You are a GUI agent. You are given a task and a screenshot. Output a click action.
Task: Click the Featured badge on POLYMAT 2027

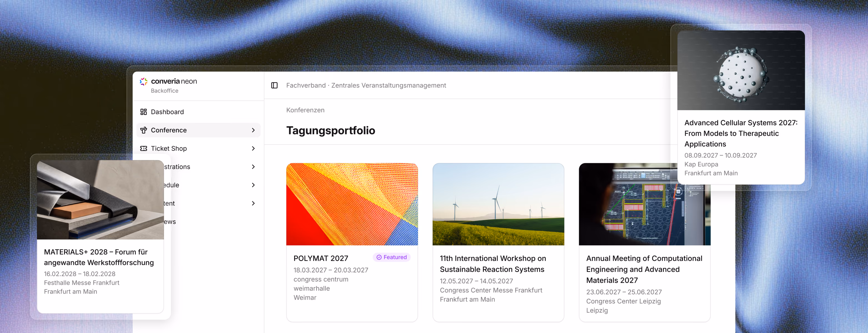click(392, 257)
